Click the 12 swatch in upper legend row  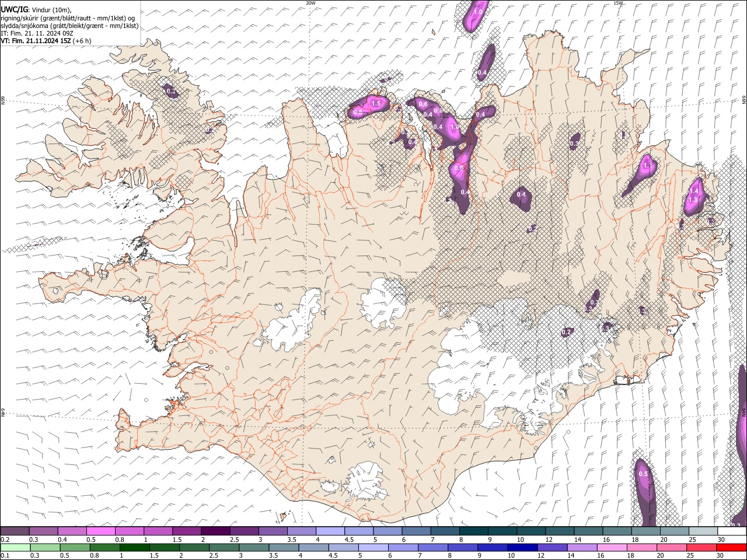560,531
